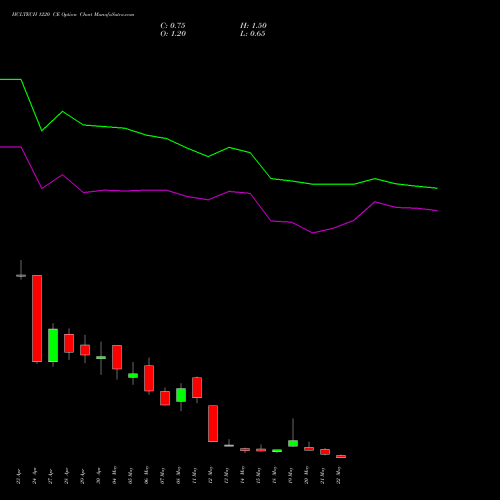Click the 15 May date label
This screenshot has width=500, height=500.
click(259, 476)
